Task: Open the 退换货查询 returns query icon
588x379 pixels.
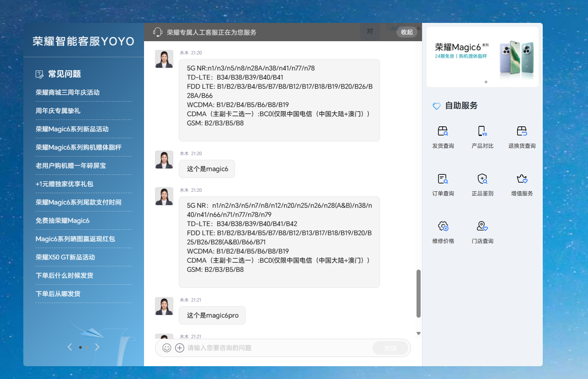Action: coord(522,131)
